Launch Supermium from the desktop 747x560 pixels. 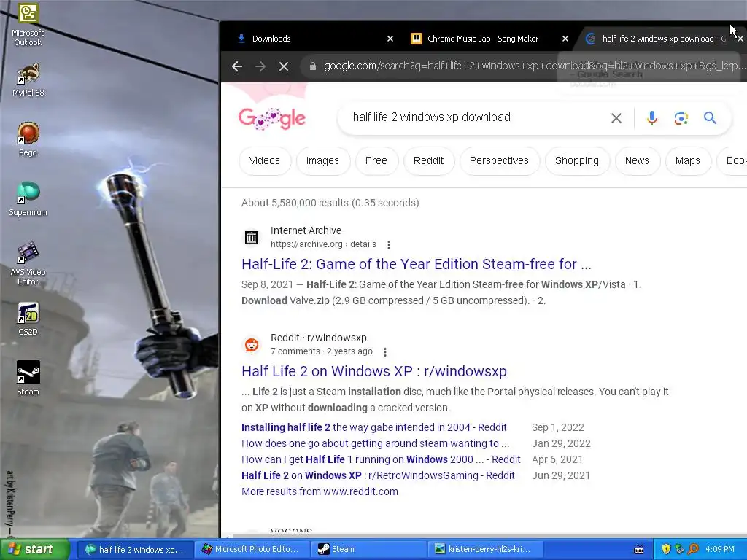[x=28, y=199]
